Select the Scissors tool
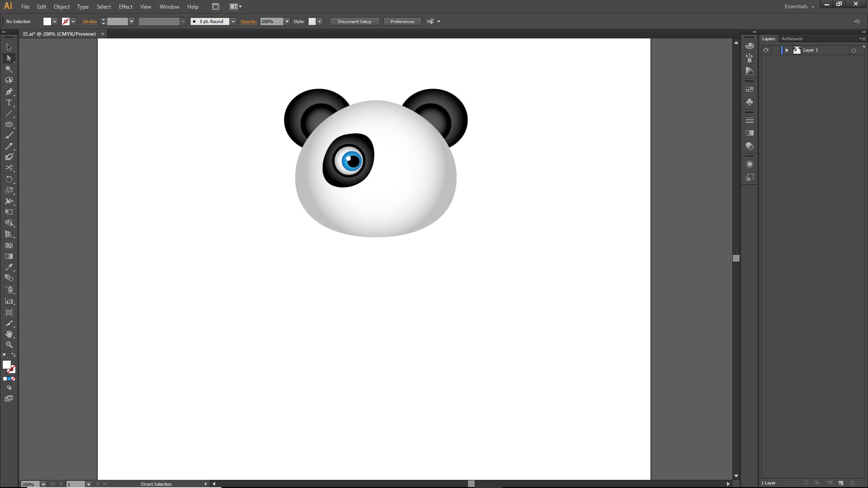Image resolution: width=868 pixels, height=488 pixels. coord(9,168)
